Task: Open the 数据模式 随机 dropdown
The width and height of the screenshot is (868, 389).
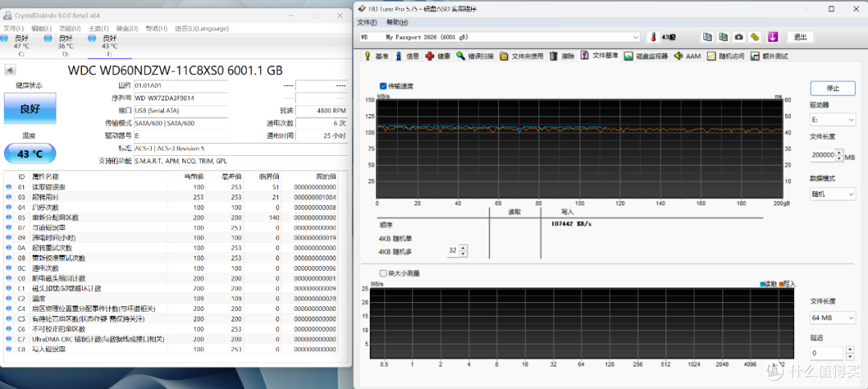Action: (x=833, y=194)
